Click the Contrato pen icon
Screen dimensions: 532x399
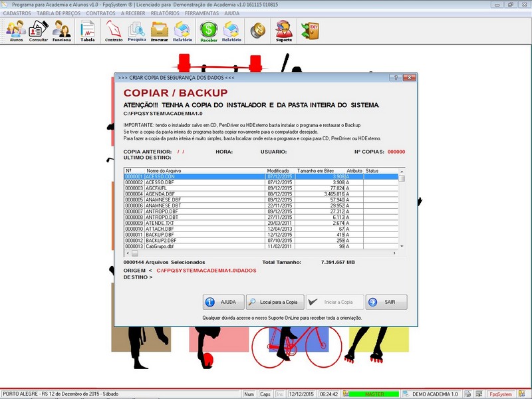tap(114, 31)
